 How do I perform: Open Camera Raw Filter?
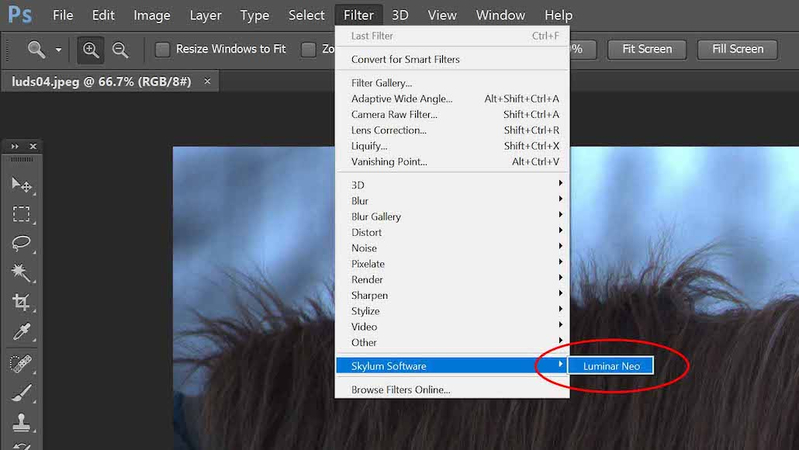coord(452,115)
